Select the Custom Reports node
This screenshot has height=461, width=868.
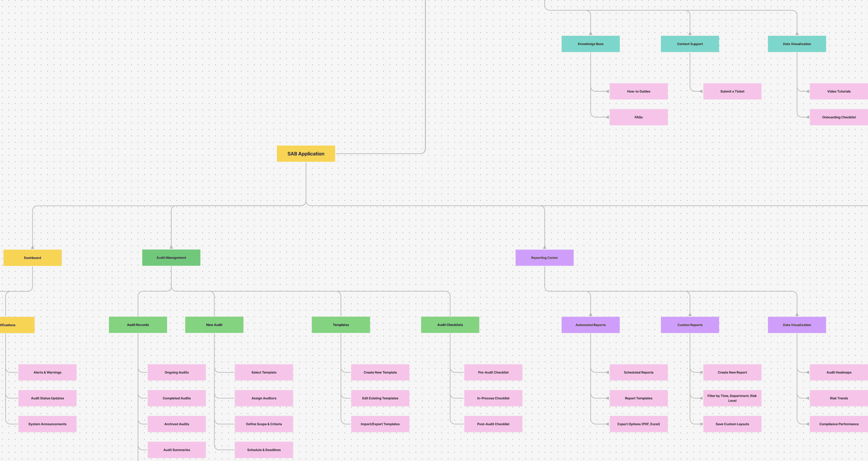(690, 325)
